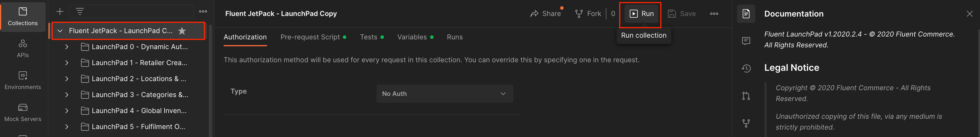
Task: Click the Share button
Action: pos(546,14)
